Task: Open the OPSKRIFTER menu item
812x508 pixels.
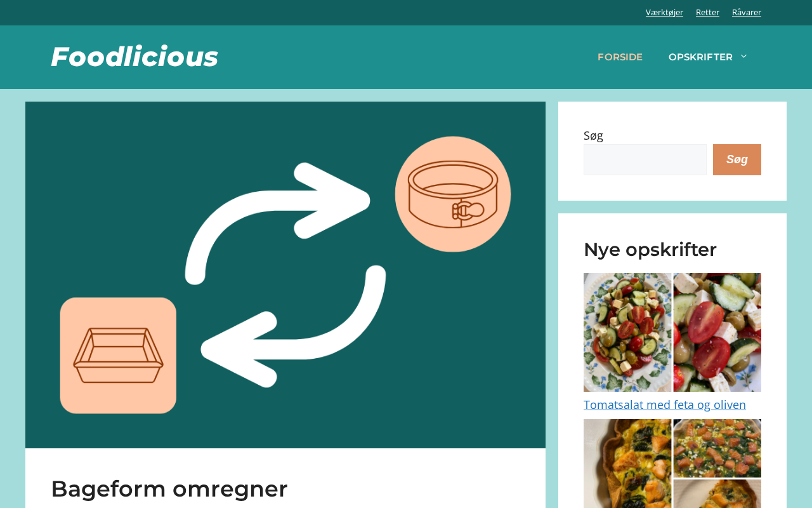Action: click(700, 57)
